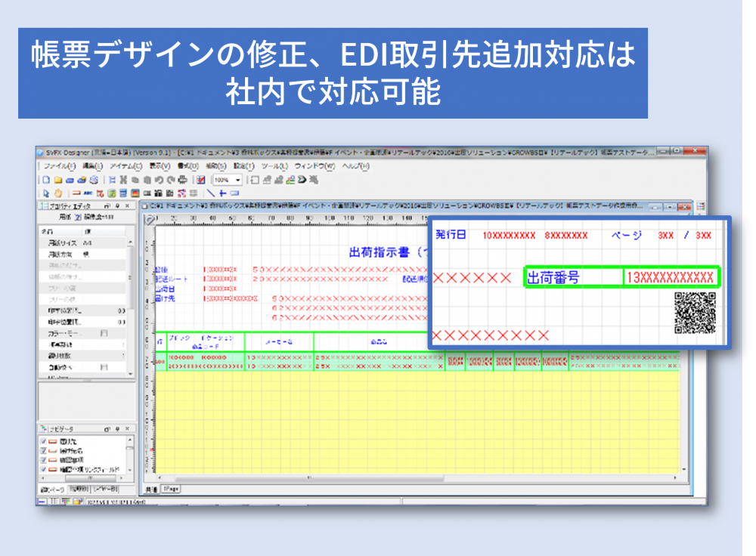The width and height of the screenshot is (756, 556).
Task: Toggle checkbox of リンクフィールド row in ナビゲータ
Action: (43, 469)
